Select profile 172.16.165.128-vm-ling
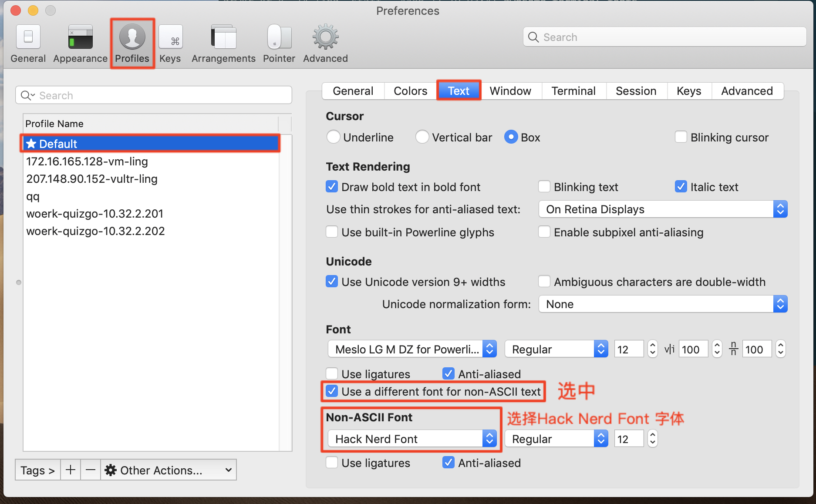 [151, 161]
